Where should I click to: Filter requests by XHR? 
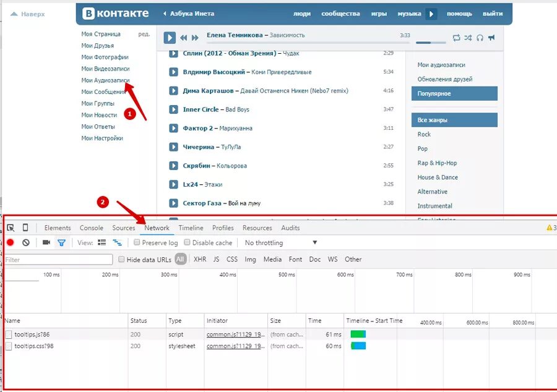point(200,259)
